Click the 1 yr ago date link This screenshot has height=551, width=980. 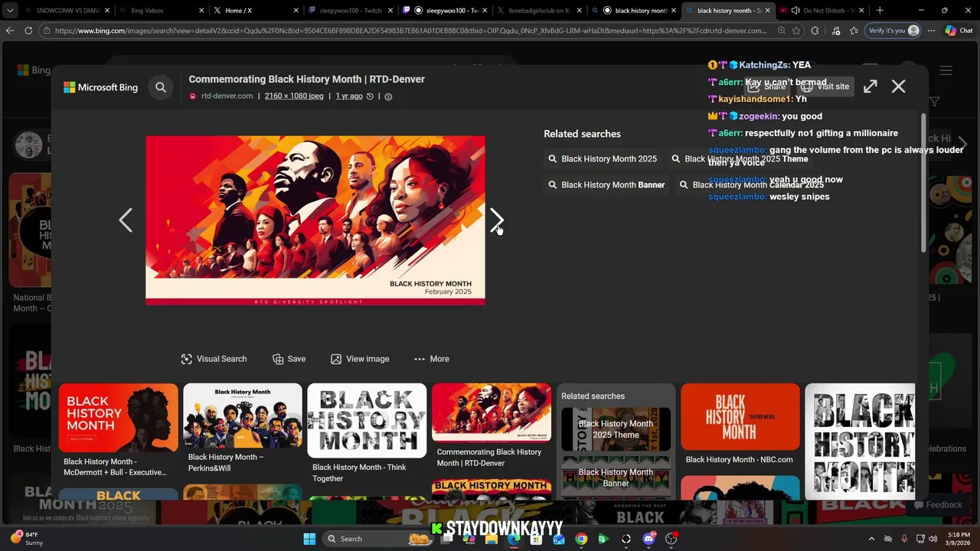coord(349,96)
